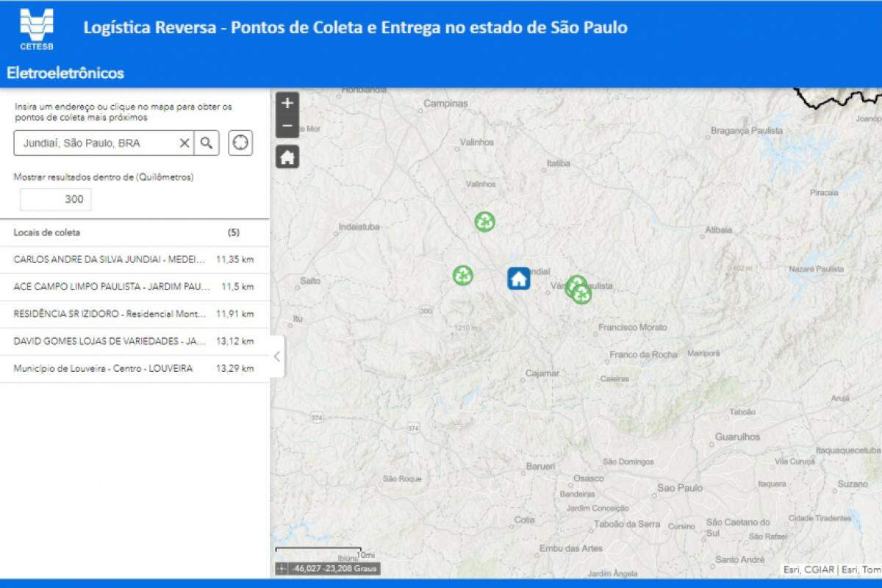Click the Indaiatuba label on map

tap(359, 227)
